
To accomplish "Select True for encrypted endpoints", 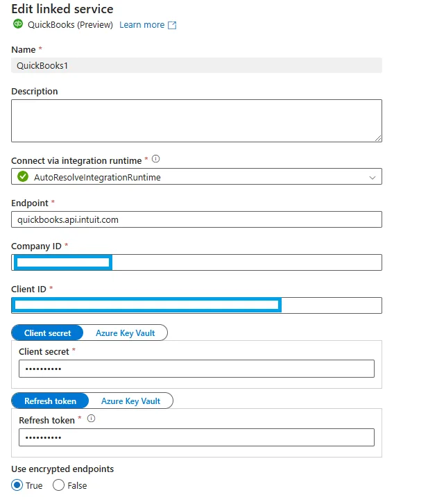I will tap(17, 485).
